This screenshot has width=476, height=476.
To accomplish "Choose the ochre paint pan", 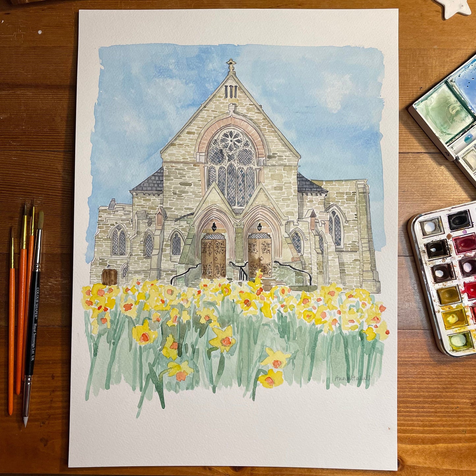I will pyautogui.click(x=448, y=295).
